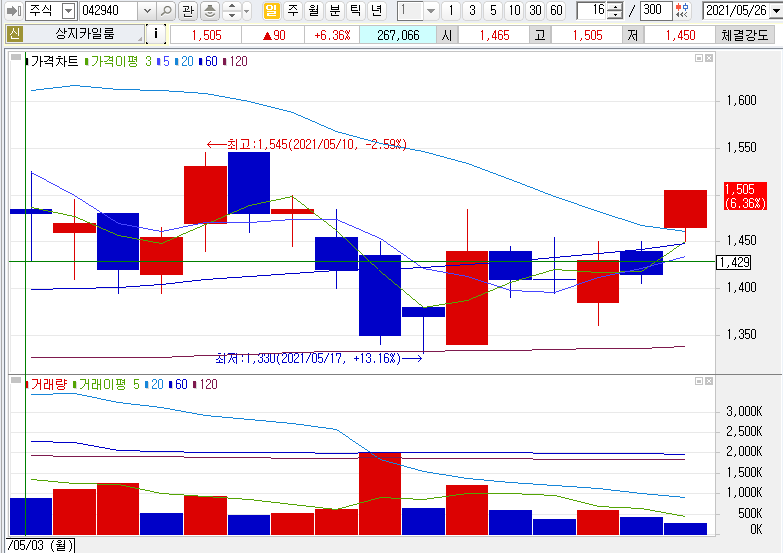
Task: Select the 60 interval button
Action: pyautogui.click(x=556, y=10)
